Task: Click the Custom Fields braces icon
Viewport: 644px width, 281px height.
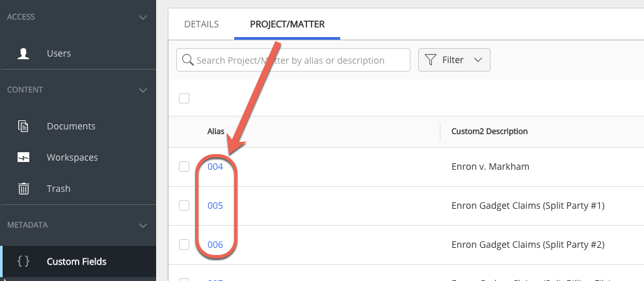Action: (23, 261)
